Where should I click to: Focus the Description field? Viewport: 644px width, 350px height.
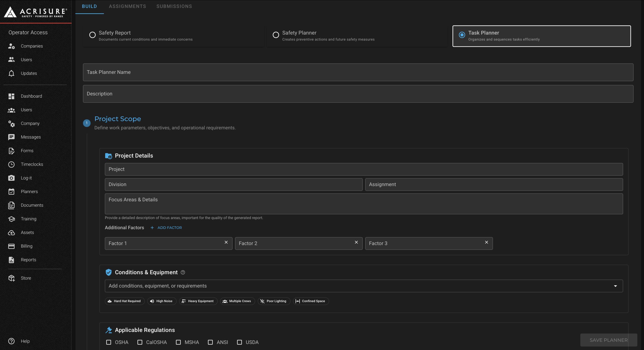click(358, 94)
